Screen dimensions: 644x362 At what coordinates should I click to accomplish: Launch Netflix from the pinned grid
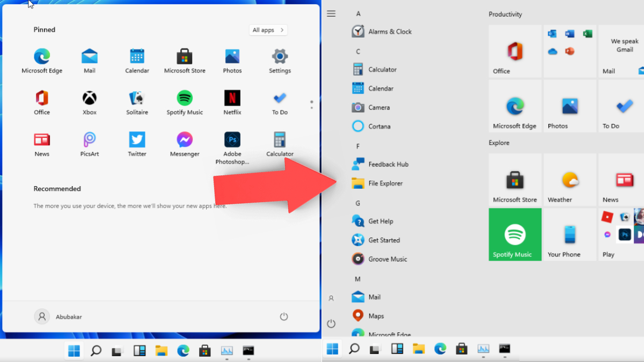click(x=232, y=102)
